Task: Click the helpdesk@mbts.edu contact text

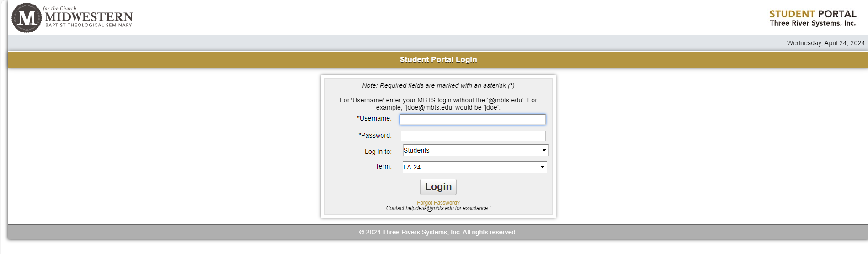Action: [x=430, y=208]
